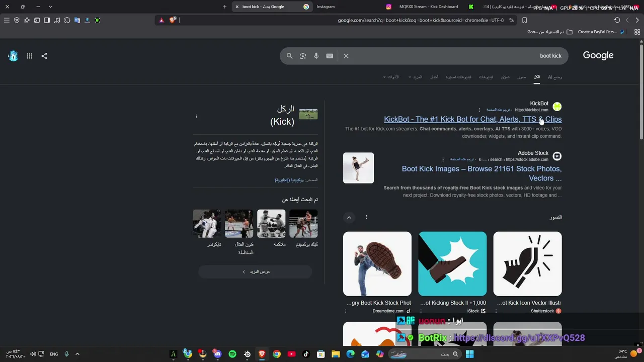Click the magnifier search icon in Google box
The width and height of the screenshot is (644, 362).
click(289, 56)
